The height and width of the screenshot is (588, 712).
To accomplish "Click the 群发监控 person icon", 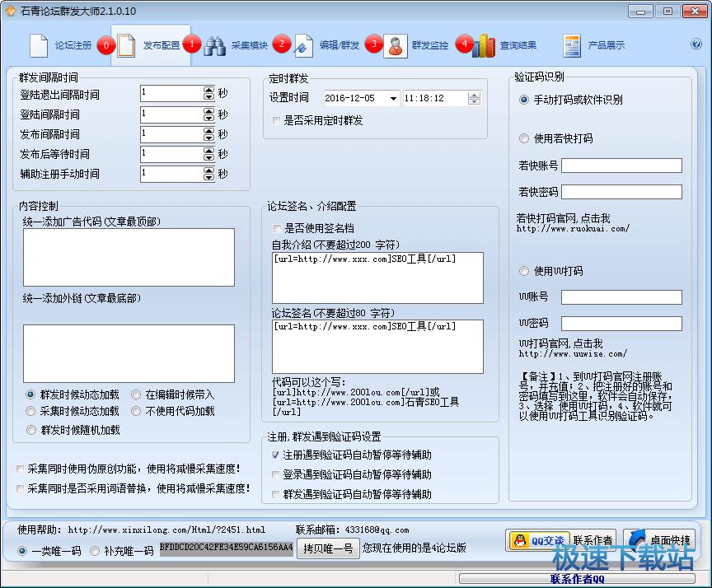I will 396,45.
